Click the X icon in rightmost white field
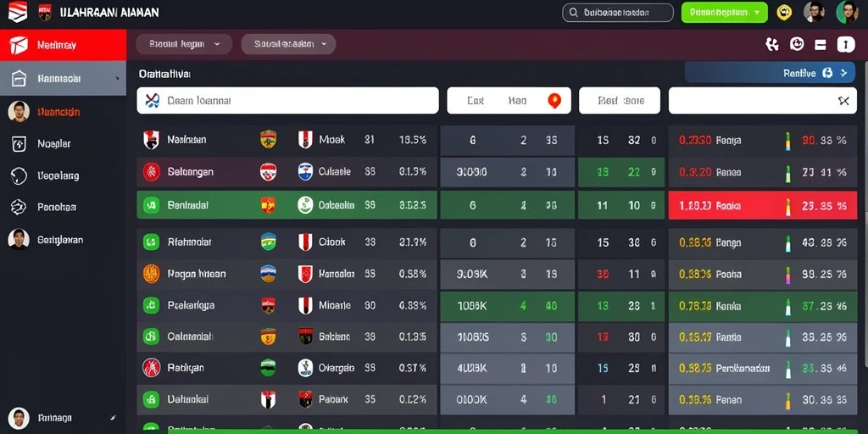Image resolution: width=868 pixels, height=434 pixels. pos(843,101)
